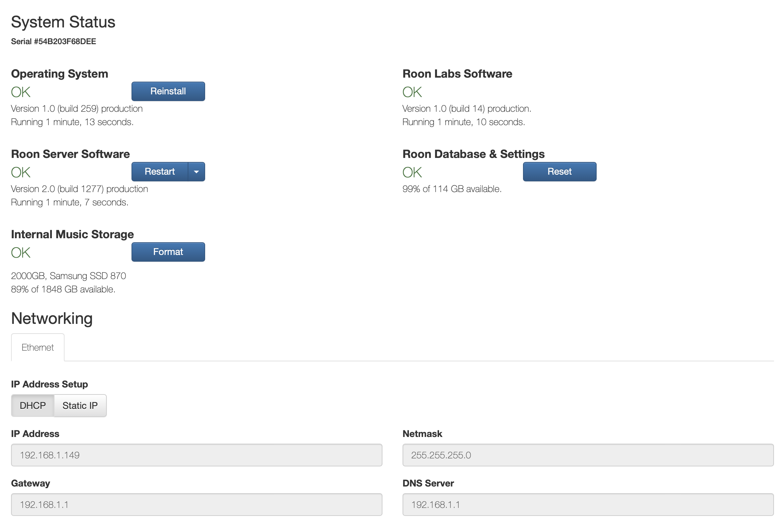Click OK status under Internal Music Storage

pos(21,253)
